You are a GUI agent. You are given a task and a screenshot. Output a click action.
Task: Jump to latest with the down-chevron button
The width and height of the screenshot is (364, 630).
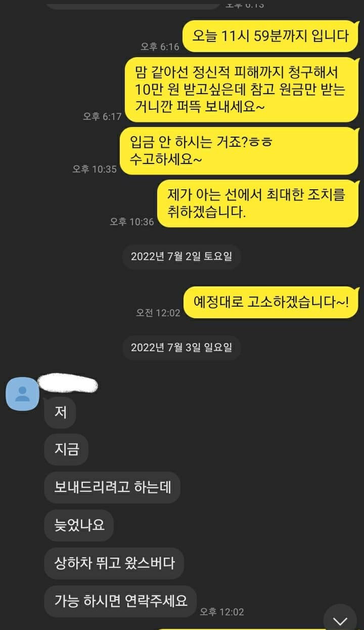click(341, 620)
